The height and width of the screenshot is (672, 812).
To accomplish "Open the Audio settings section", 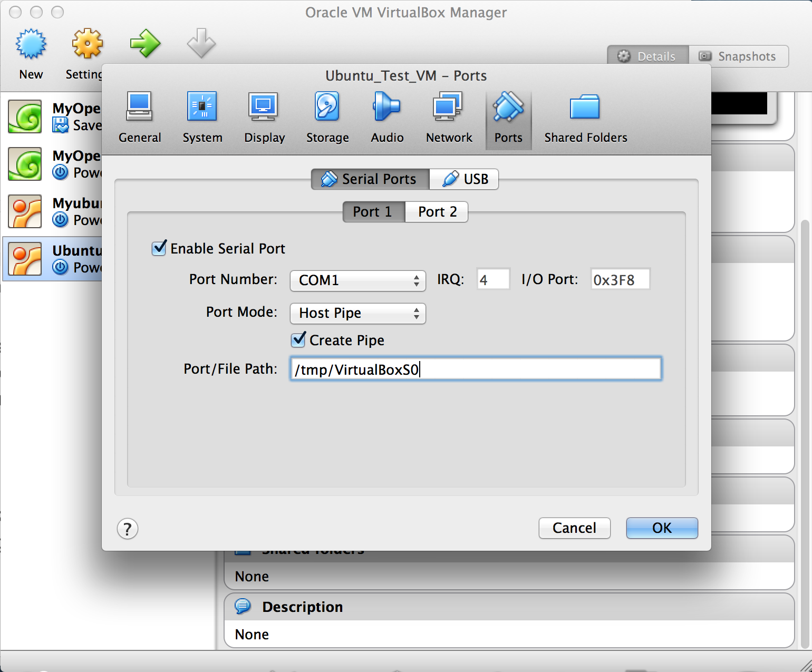I will point(387,118).
